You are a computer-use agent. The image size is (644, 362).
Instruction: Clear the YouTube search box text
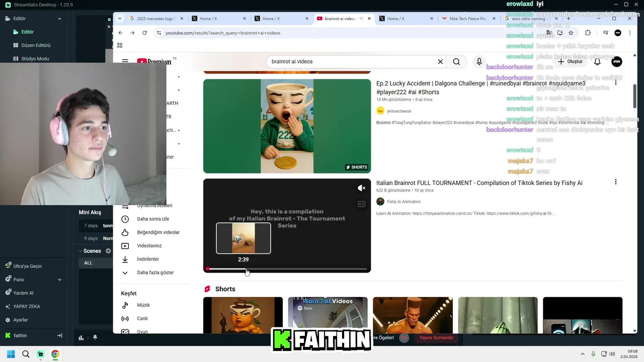pyautogui.click(x=440, y=61)
